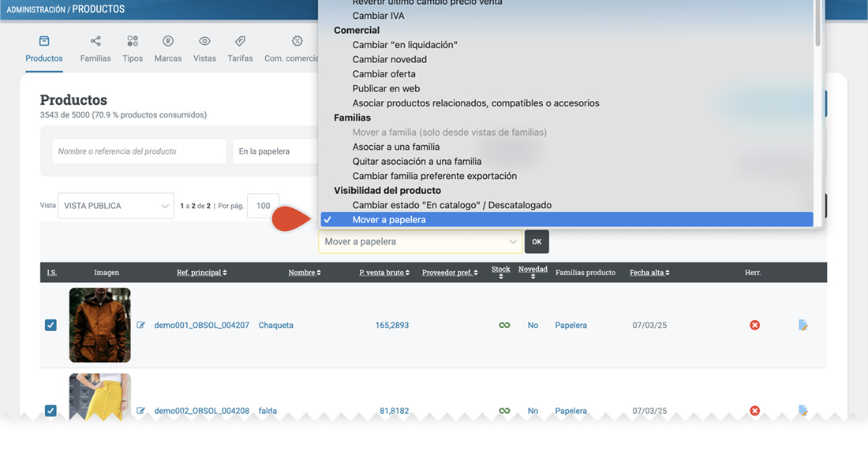Image resolution: width=868 pixels, height=451 pixels.
Task: Open the yellow skirt product thumbnail
Action: click(99, 396)
